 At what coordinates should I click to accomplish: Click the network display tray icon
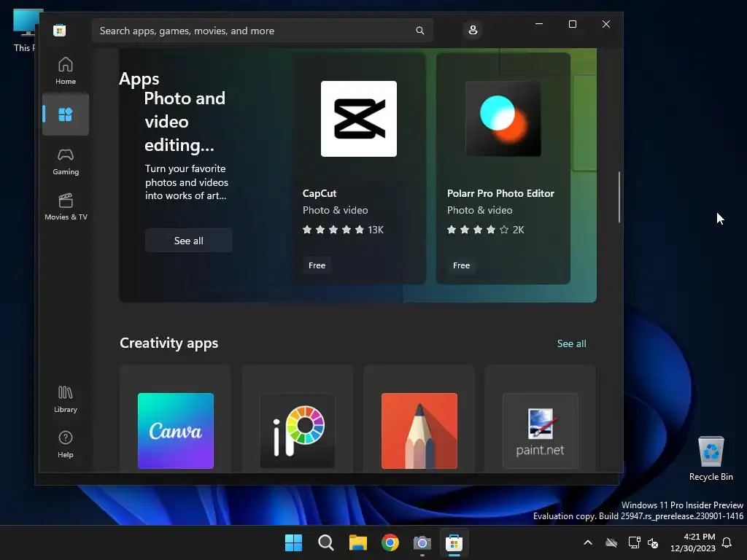(634, 542)
